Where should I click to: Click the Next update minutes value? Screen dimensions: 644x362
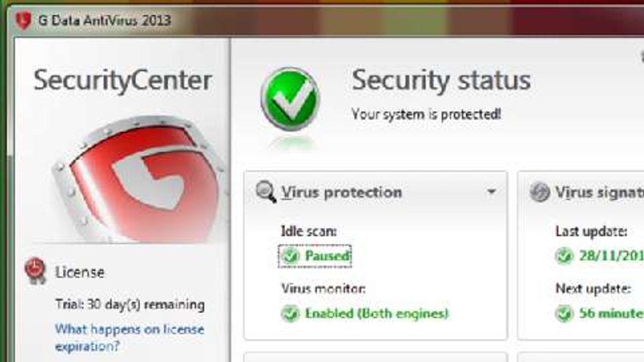[x=611, y=314]
